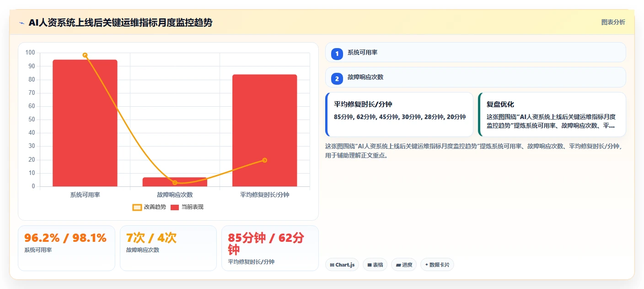This screenshot has width=644, height=289.
Task: Click the sparkle icon in the 数据卡片 tag
Action: tap(426, 265)
